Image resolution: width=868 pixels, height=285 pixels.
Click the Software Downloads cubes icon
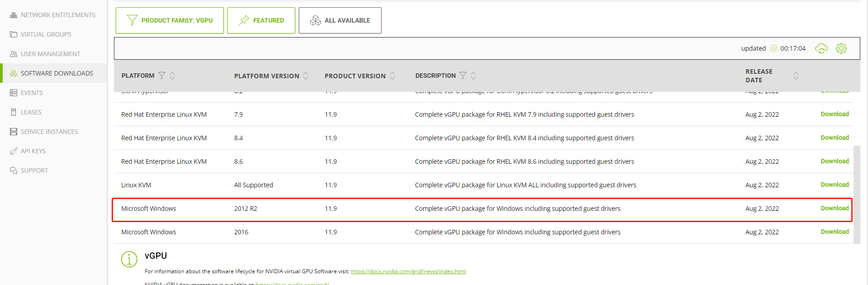pos(14,73)
